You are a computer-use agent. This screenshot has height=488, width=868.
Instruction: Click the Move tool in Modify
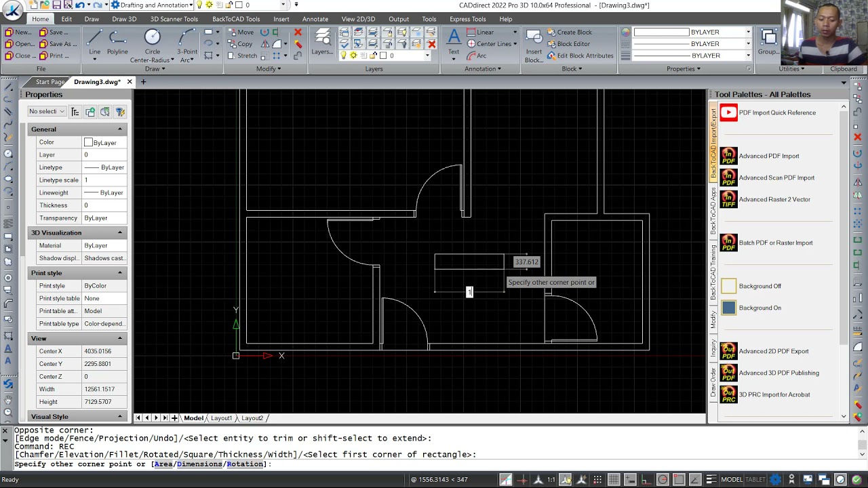(239, 32)
